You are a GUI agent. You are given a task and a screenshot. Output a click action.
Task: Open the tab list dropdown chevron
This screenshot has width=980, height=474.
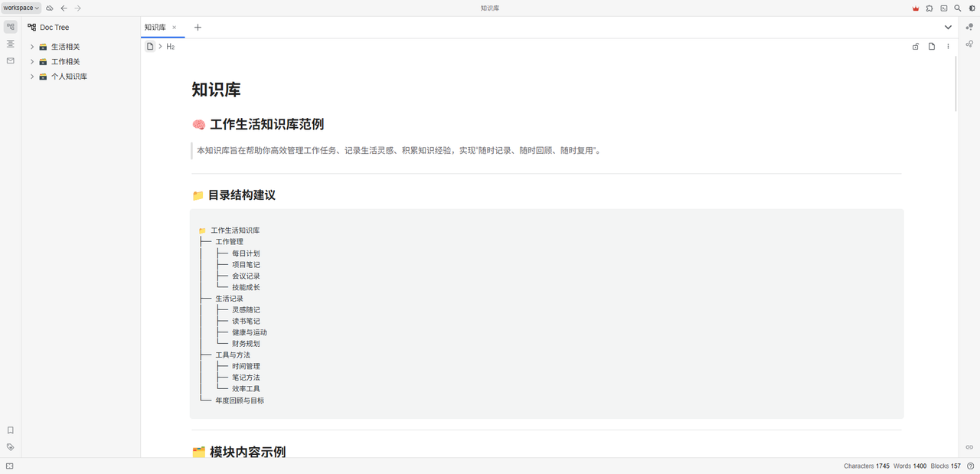click(948, 28)
